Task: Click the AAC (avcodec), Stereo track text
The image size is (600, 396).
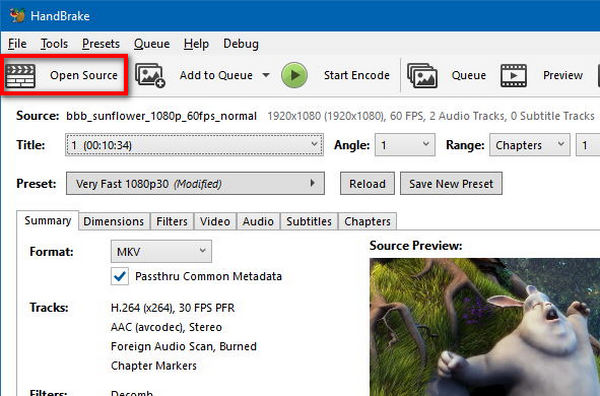Action: [166, 327]
